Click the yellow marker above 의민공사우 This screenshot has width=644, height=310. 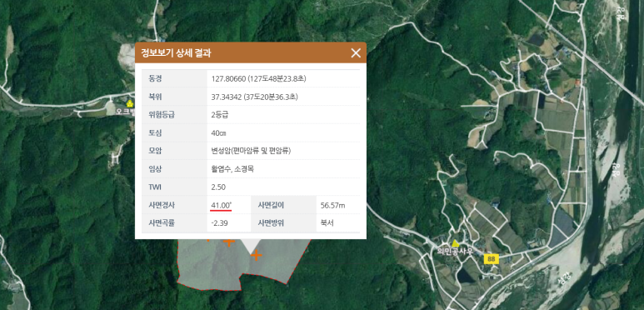click(x=455, y=243)
